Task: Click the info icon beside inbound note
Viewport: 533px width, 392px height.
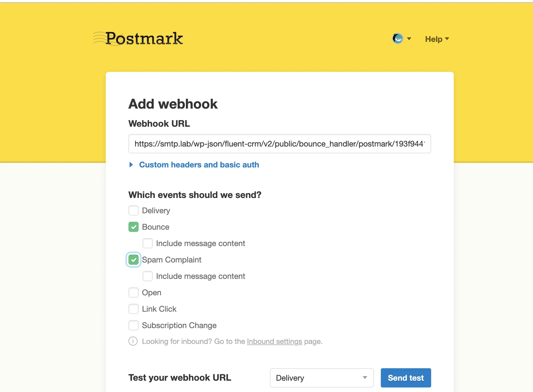Action: pyautogui.click(x=133, y=341)
